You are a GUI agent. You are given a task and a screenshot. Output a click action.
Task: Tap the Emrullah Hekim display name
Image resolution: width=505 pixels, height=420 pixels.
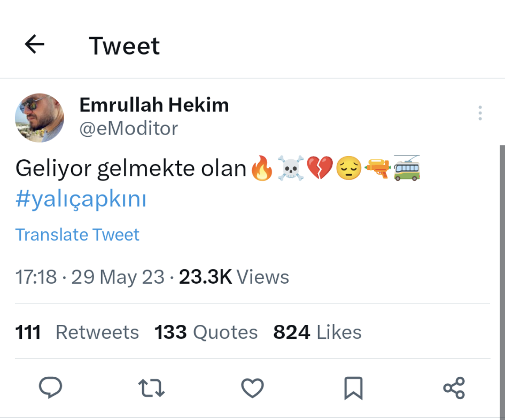154,105
